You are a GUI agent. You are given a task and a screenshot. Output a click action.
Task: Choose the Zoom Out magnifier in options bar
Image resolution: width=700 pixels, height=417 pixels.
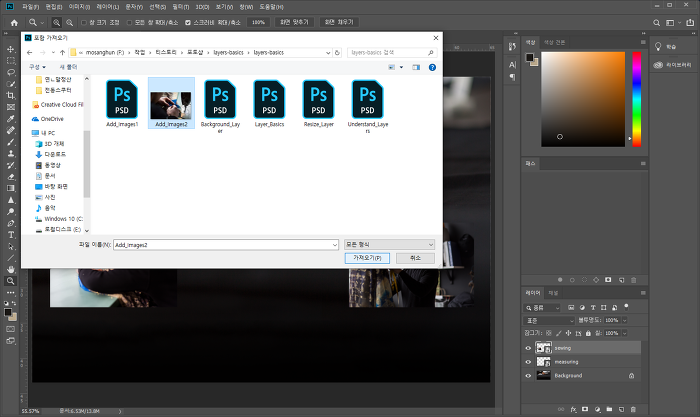70,22
